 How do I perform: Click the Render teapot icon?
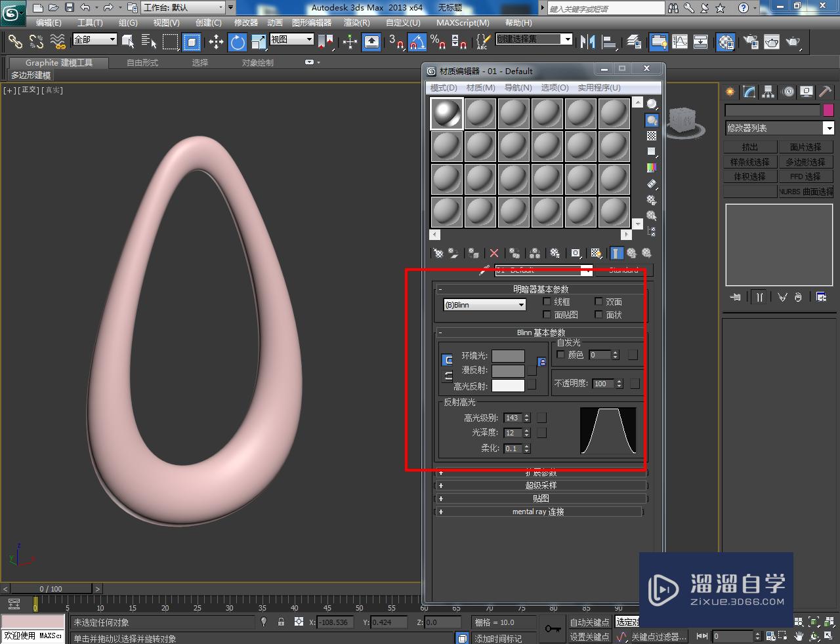(x=793, y=42)
